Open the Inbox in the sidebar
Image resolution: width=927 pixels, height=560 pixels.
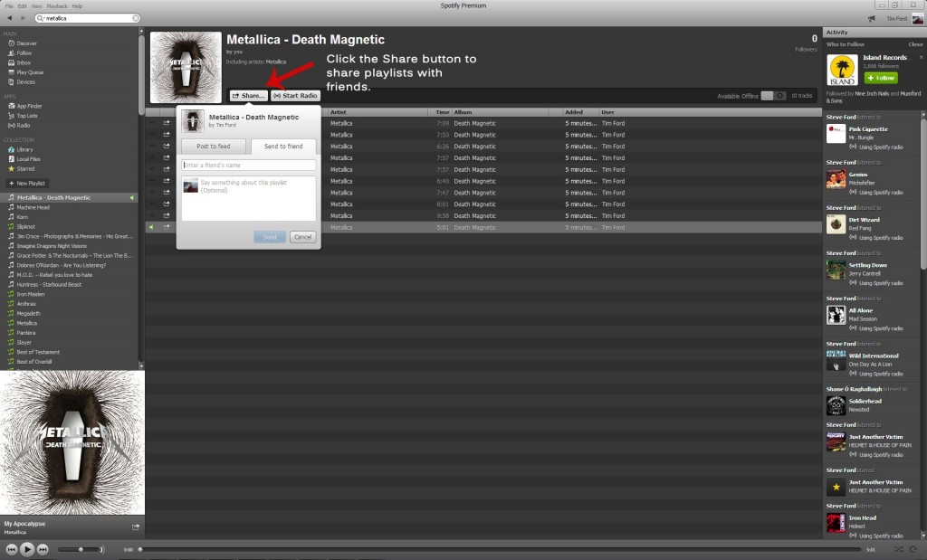pos(24,62)
